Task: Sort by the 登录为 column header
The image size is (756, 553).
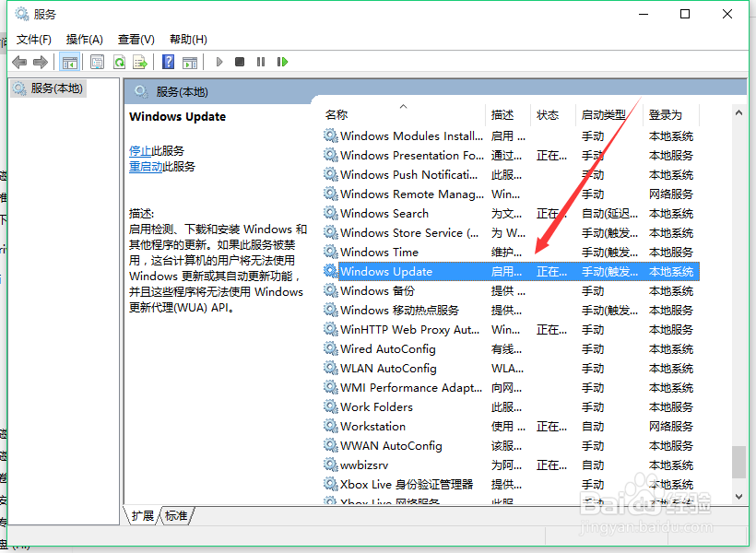Action: coord(666,114)
